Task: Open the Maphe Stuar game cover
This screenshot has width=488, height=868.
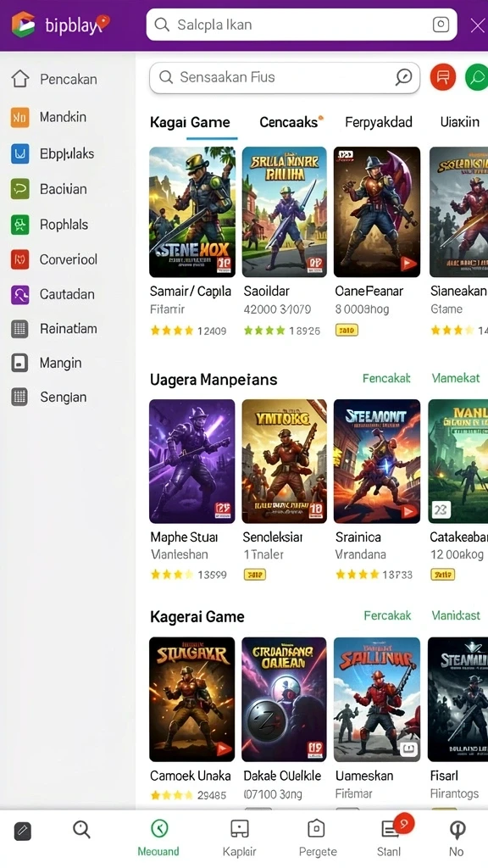Action: click(x=192, y=461)
